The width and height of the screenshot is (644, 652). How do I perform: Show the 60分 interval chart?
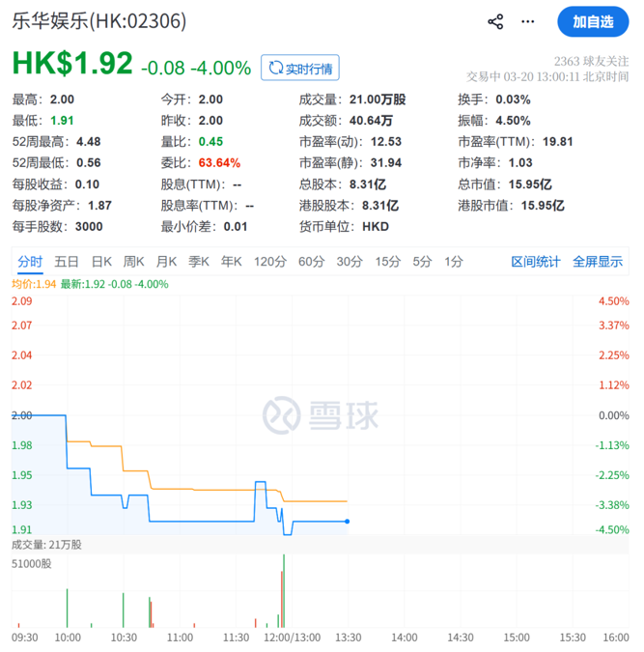point(312,261)
